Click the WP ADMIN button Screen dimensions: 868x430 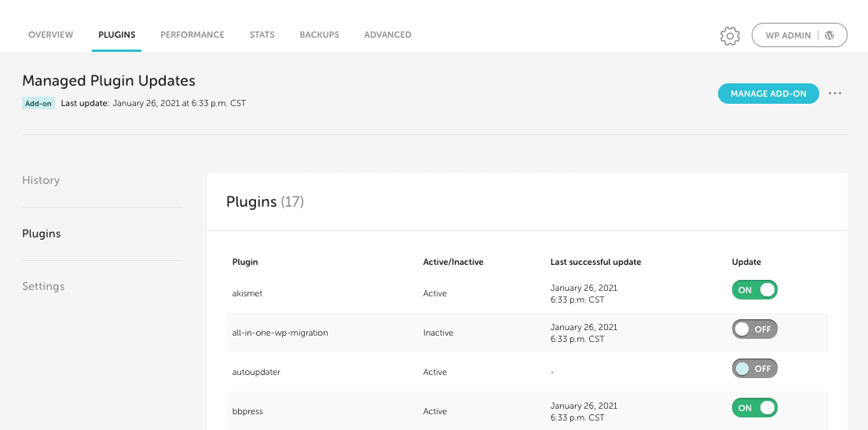click(799, 35)
